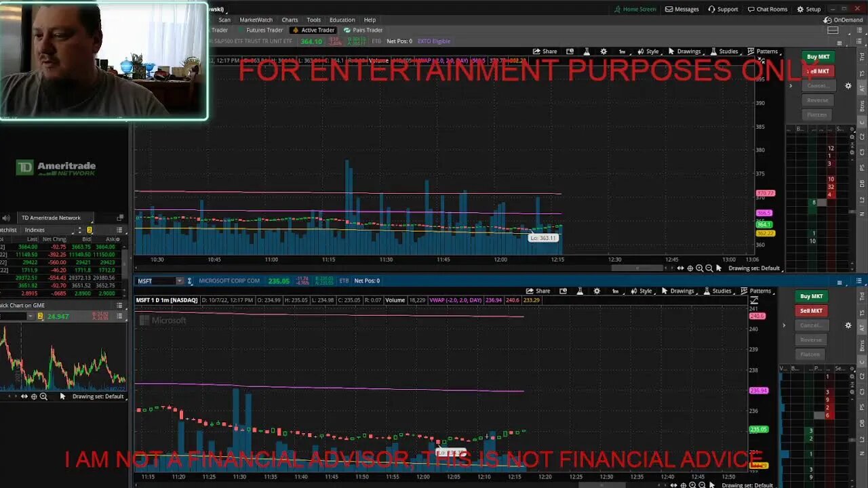Open Drawing set Default on upper chart
This screenshot has width=868, height=488.
pos(753,268)
